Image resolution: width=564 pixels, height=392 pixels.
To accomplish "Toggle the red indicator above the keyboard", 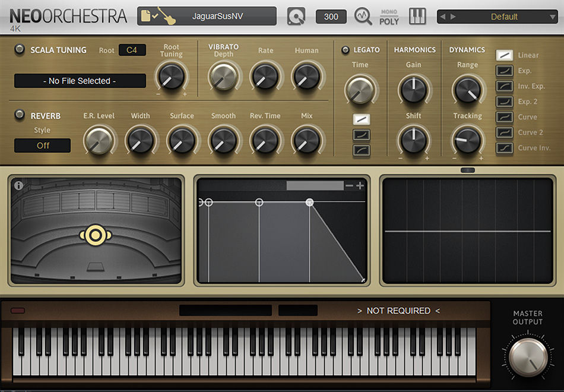I will tap(18, 310).
